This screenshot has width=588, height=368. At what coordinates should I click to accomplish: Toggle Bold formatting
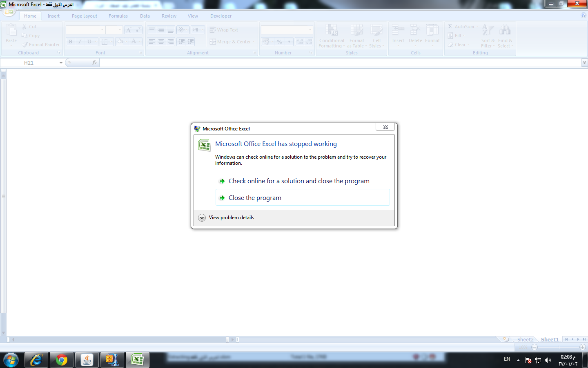pos(70,42)
